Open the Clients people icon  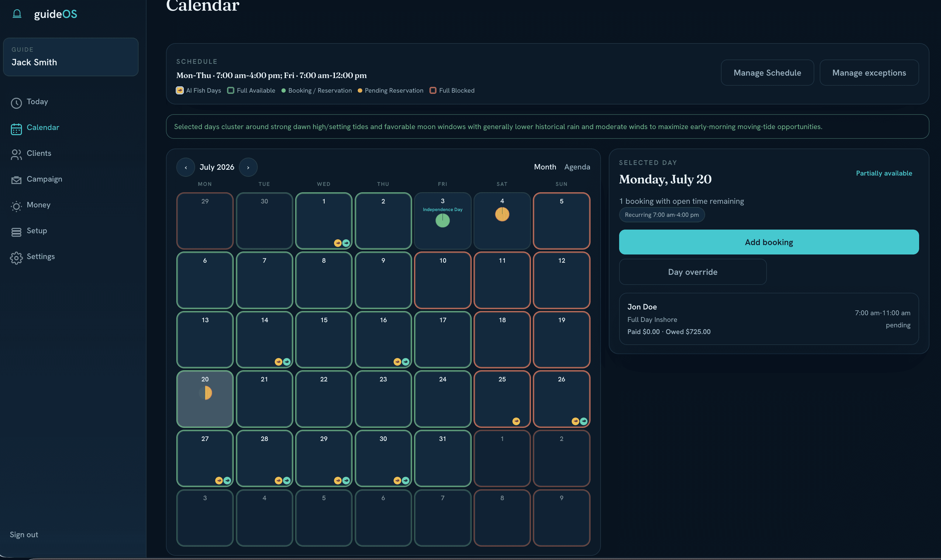(x=16, y=154)
